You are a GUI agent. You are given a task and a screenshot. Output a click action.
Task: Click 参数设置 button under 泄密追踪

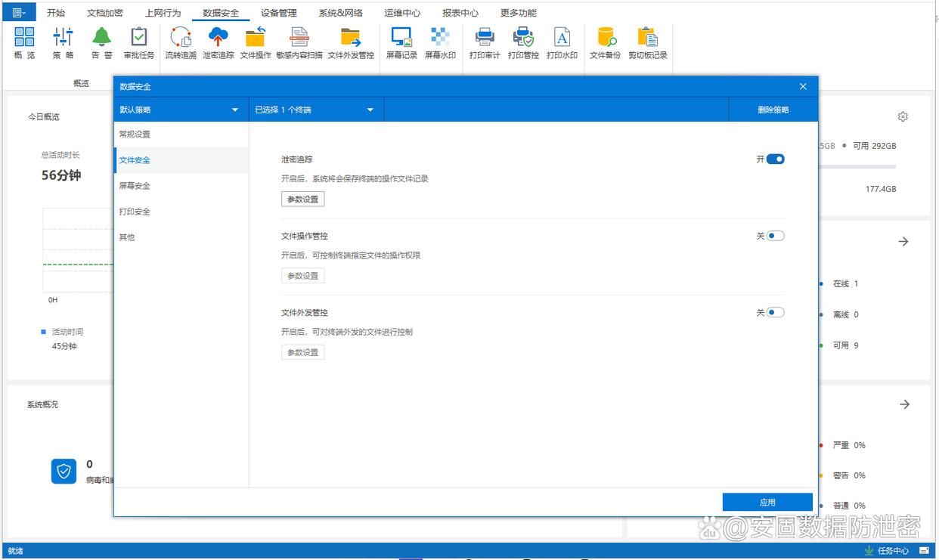(302, 200)
